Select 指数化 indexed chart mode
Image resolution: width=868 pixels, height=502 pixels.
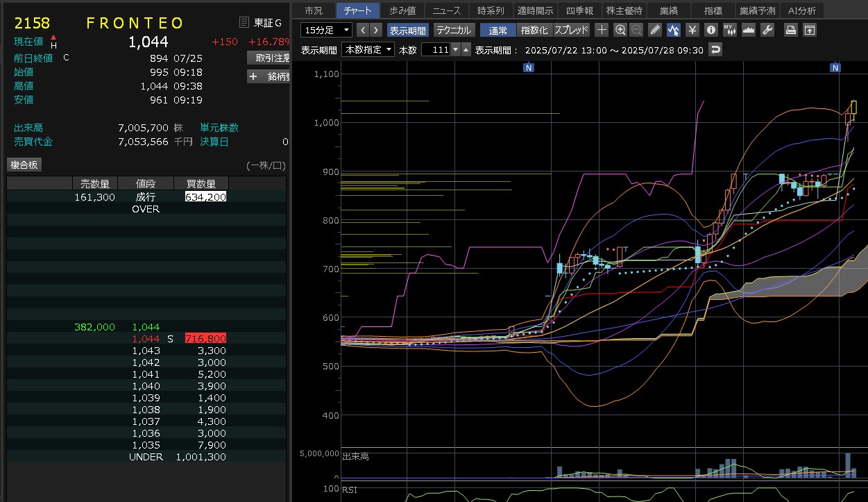(x=534, y=30)
